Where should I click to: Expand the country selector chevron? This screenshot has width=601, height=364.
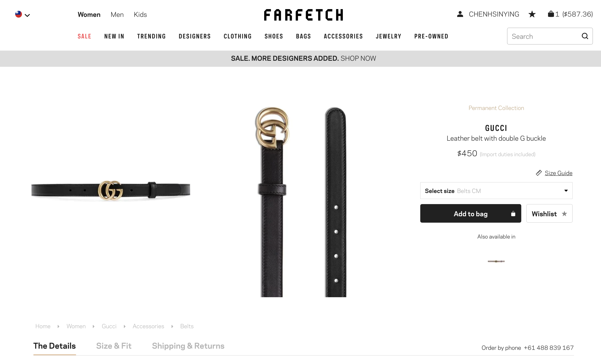(27, 15)
